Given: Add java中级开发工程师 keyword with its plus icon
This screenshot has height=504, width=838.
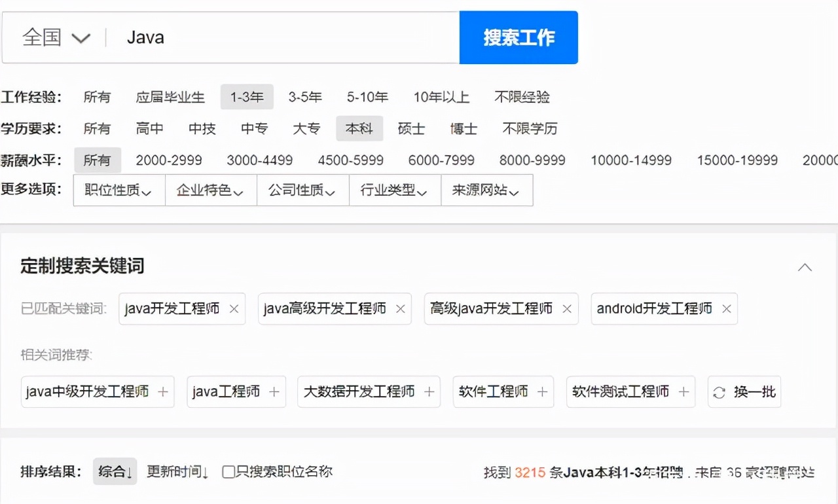Looking at the screenshot, I should (x=163, y=392).
